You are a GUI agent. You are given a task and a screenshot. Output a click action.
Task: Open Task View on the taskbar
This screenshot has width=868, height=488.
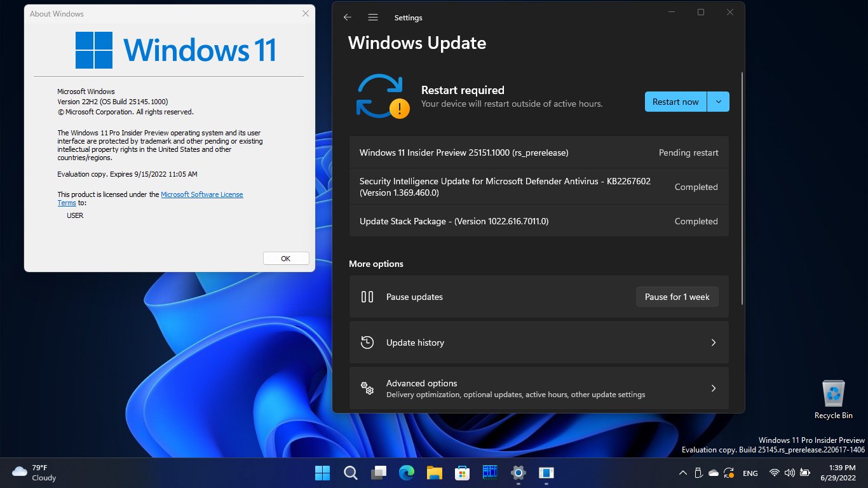click(379, 473)
